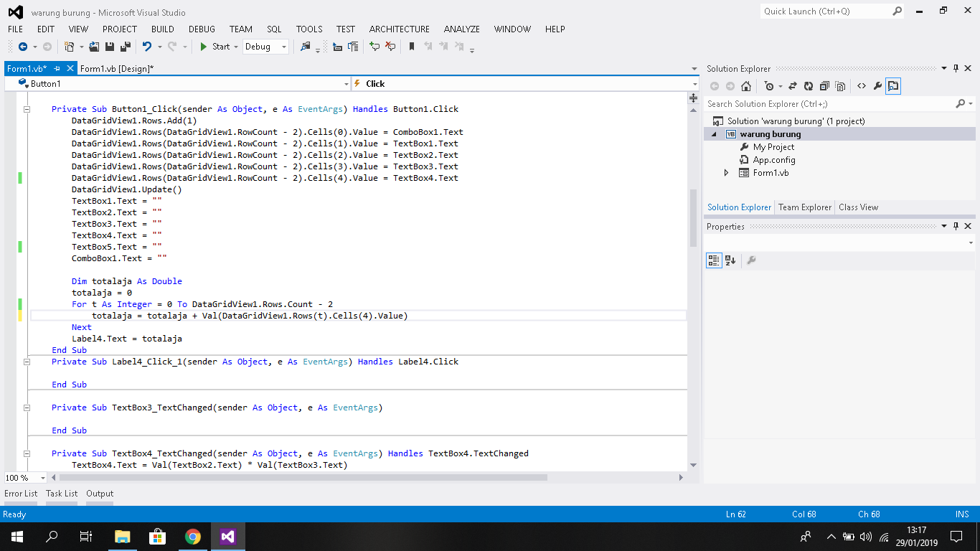
Task: Click the View Code icon in Solution Explorer
Action: 862,86
